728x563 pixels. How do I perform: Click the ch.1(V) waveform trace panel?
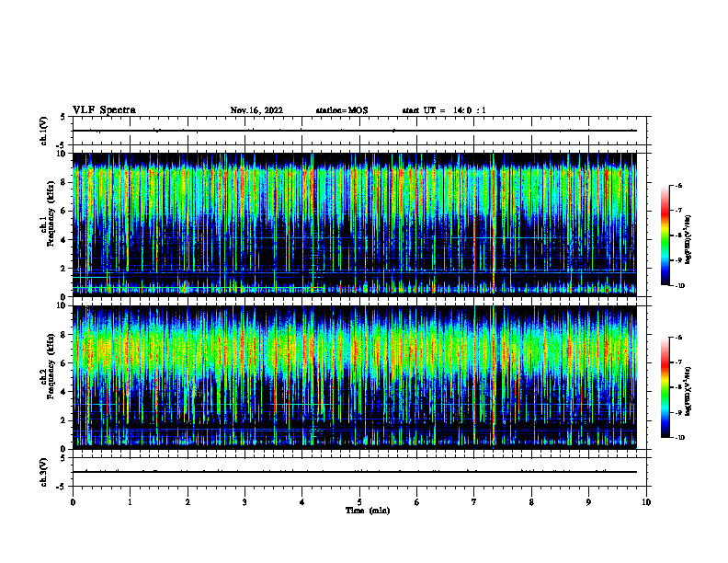pos(359,131)
